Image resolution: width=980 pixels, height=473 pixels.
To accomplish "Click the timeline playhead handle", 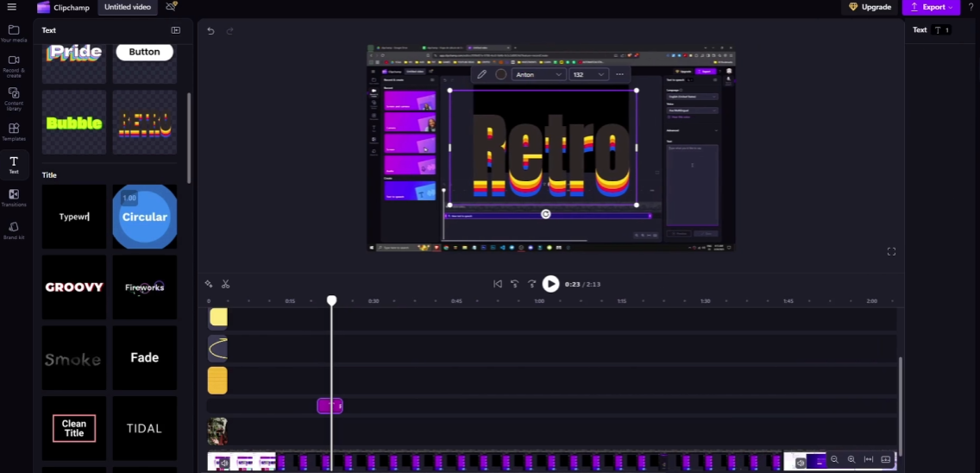I will pos(331,301).
